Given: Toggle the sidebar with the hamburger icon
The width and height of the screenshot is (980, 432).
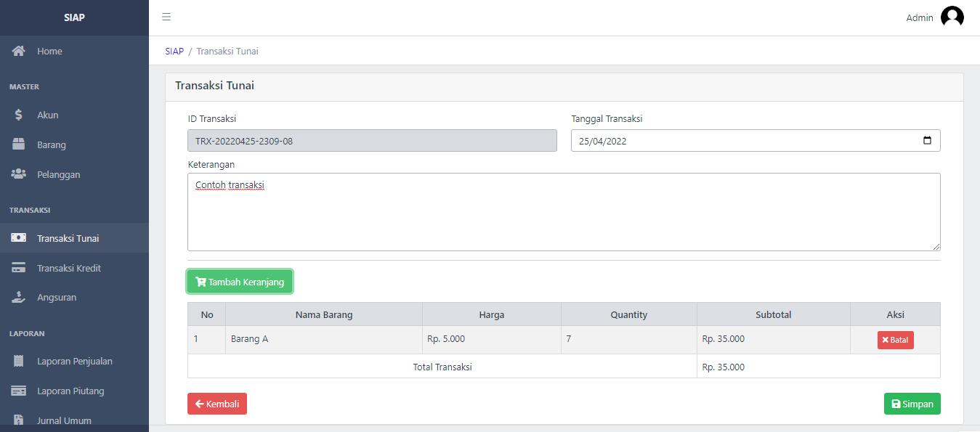Looking at the screenshot, I should pos(166,16).
